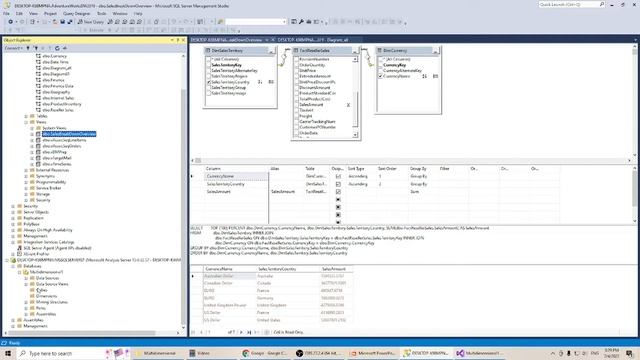Click the FactResellerSales table header icon
Image resolution: width=640 pixels, height=360 pixels.
coord(296,51)
